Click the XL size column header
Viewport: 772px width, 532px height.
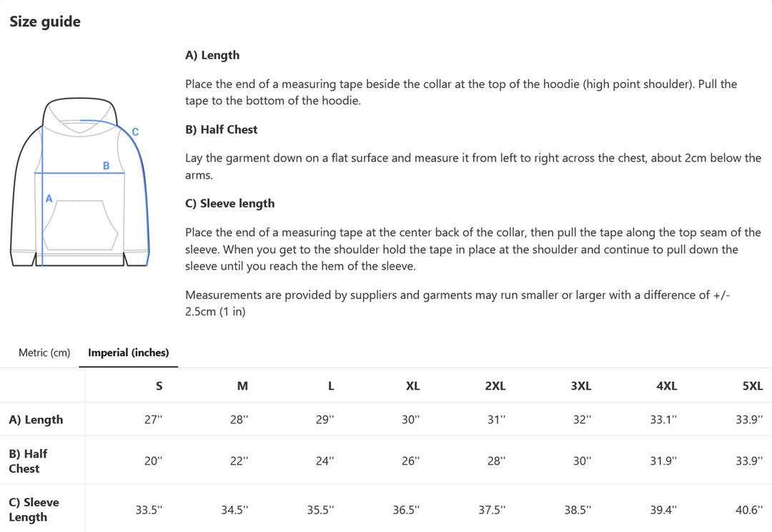coord(412,385)
